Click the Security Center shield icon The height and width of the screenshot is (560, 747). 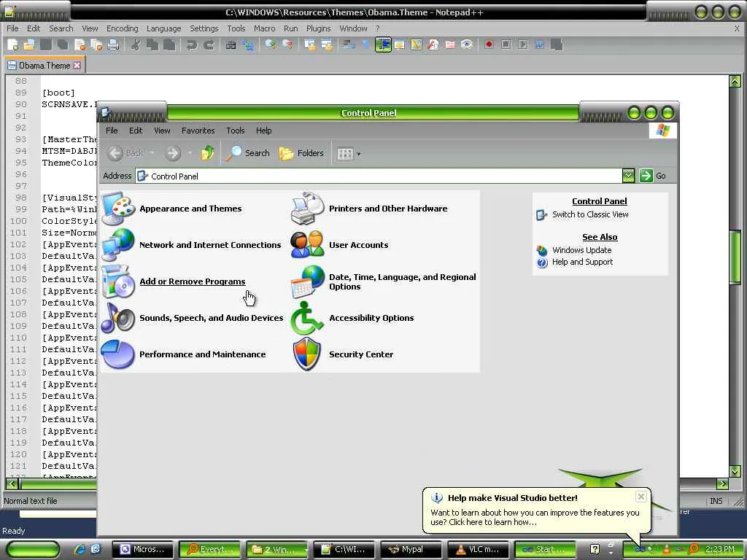[307, 354]
